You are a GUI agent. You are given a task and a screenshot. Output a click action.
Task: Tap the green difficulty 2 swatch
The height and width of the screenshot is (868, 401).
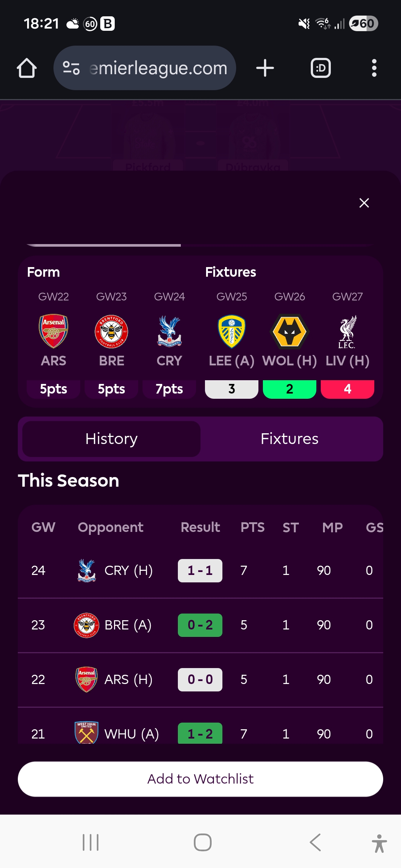click(290, 389)
